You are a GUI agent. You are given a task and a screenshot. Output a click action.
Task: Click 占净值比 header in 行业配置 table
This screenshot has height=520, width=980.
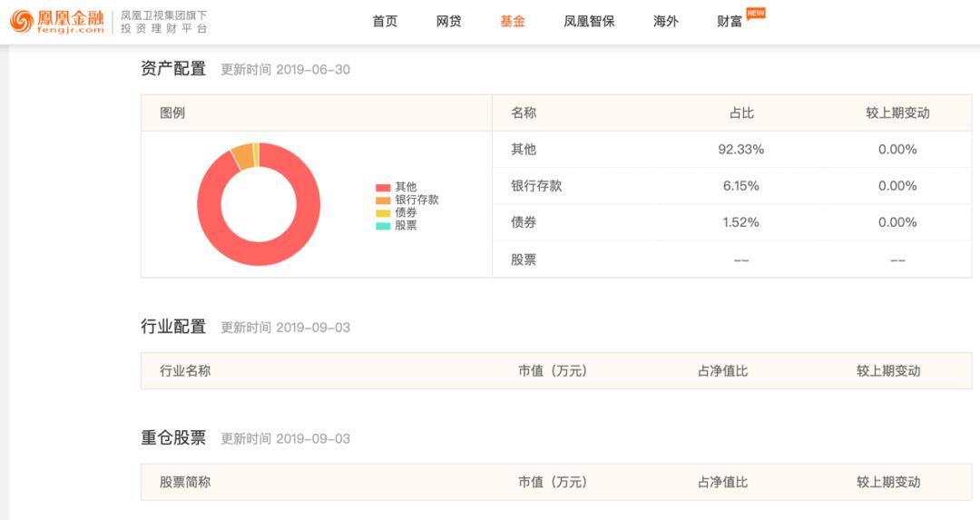722,370
